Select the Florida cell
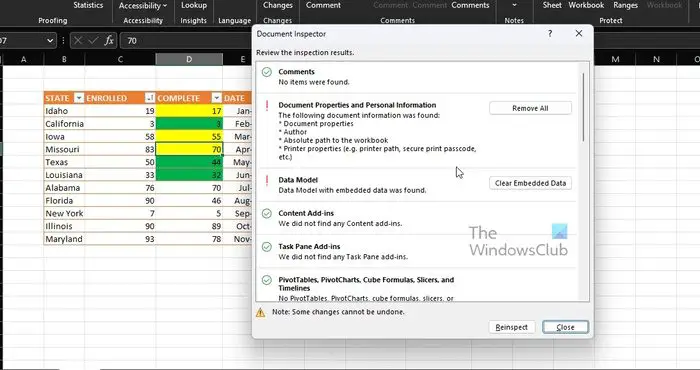 64,200
